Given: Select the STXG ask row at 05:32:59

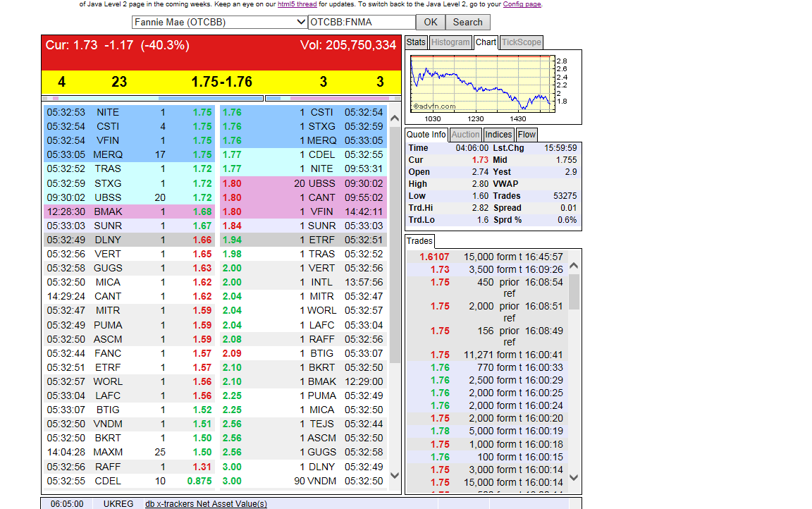Looking at the screenshot, I should tap(303, 126).
